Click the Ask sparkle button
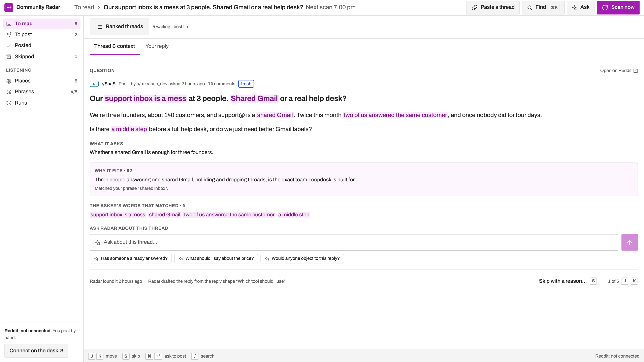 (x=580, y=7)
